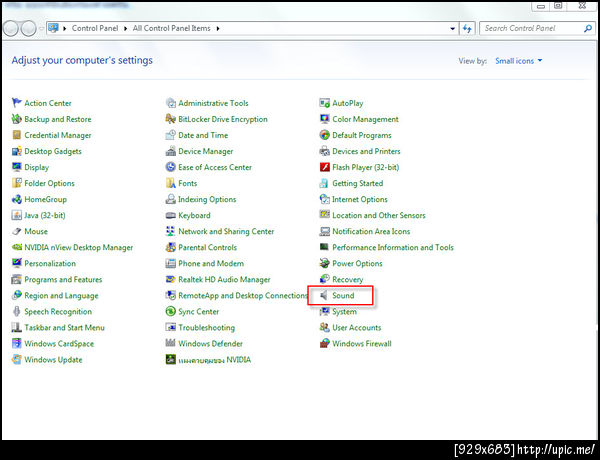Open the HomeGroup icon
The height and width of the screenshot is (460, 600).
tap(16, 199)
